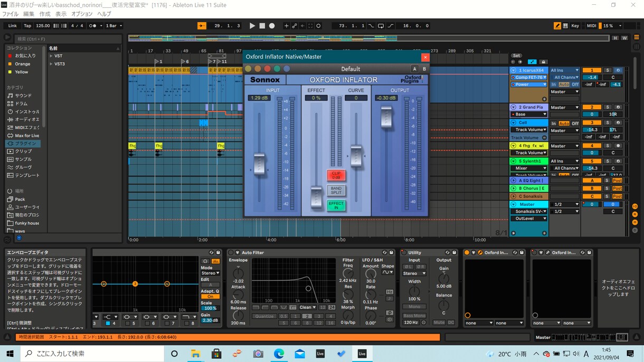Toggle the draw mode pencil icon

[557, 25]
